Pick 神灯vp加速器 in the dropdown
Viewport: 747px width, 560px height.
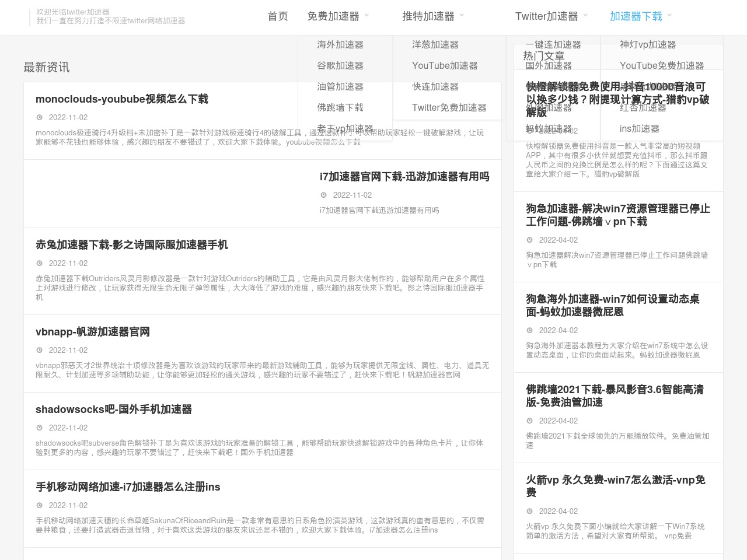click(648, 44)
